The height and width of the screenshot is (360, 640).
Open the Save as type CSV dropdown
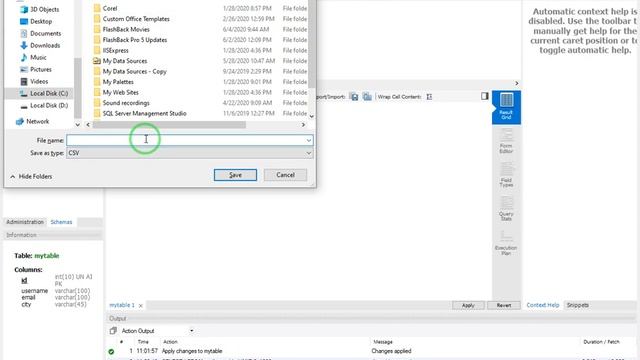190,153
